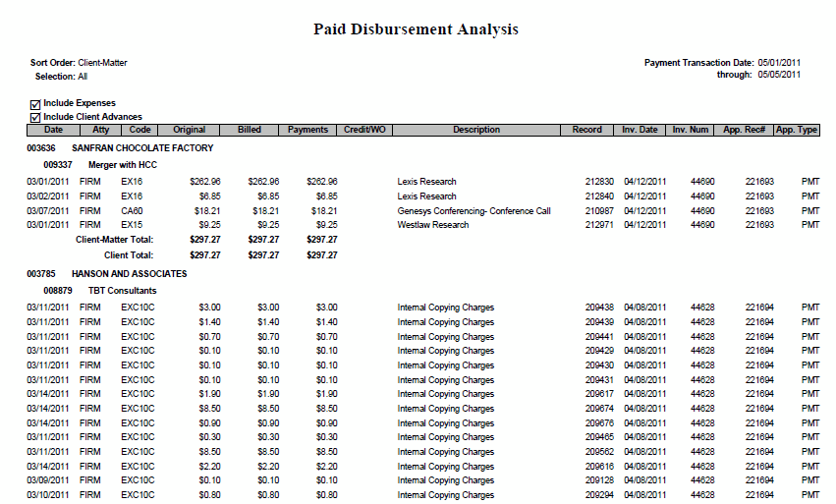Select client number 003636
The image size is (836, 504).
pos(41,148)
